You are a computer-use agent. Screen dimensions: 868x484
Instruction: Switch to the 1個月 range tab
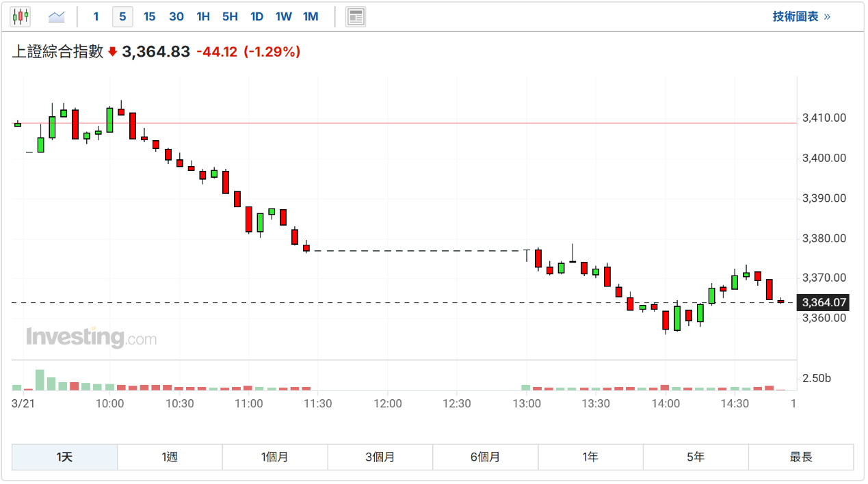coord(275,457)
